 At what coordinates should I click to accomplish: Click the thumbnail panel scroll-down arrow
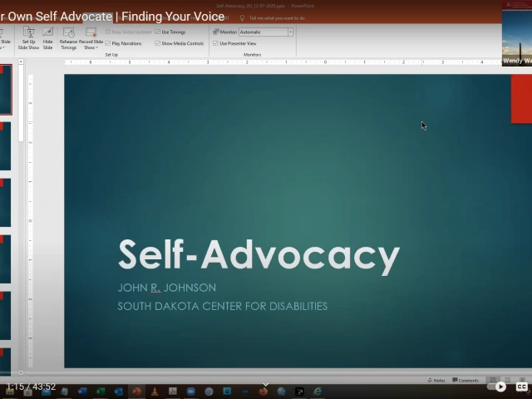(21, 372)
